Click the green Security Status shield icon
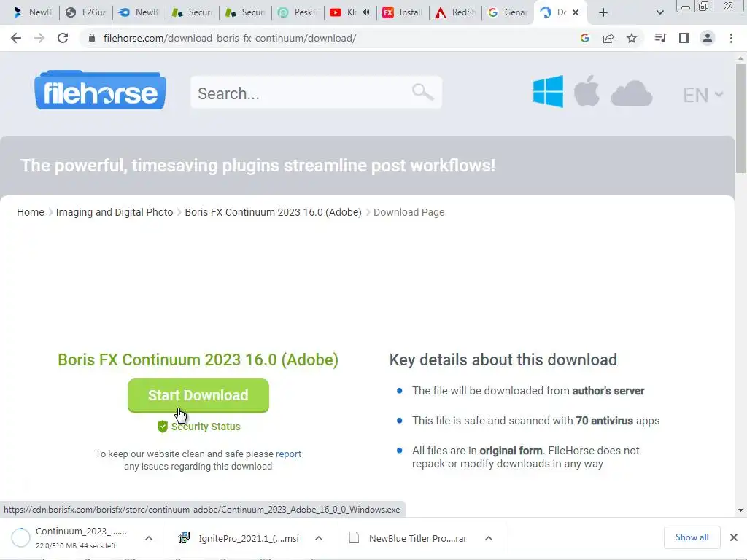 tap(163, 427)
